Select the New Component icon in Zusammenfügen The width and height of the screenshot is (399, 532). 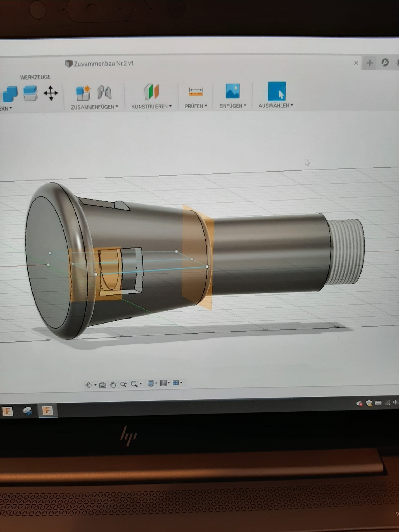click(x=83, y=93)
